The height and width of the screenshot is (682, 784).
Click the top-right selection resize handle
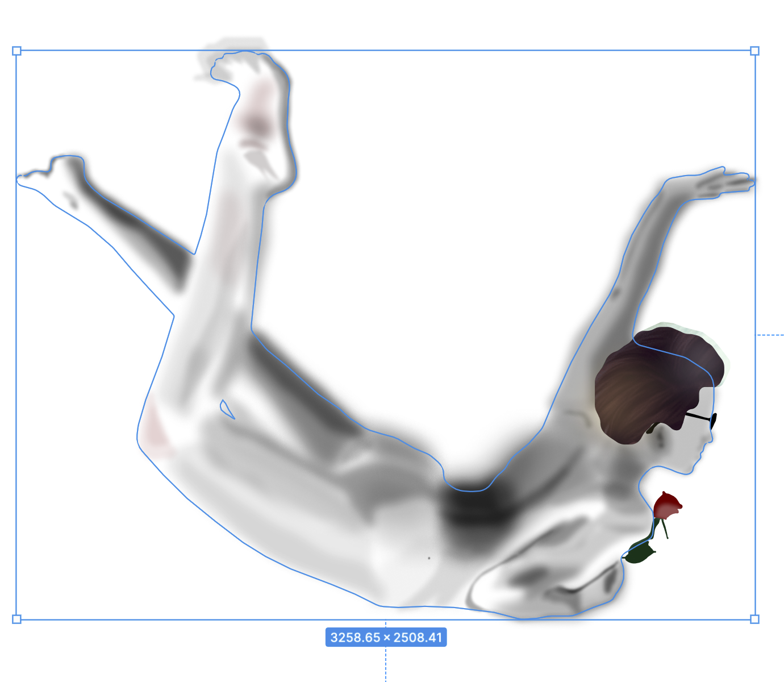pyautogui.click(x=754, y=51)
